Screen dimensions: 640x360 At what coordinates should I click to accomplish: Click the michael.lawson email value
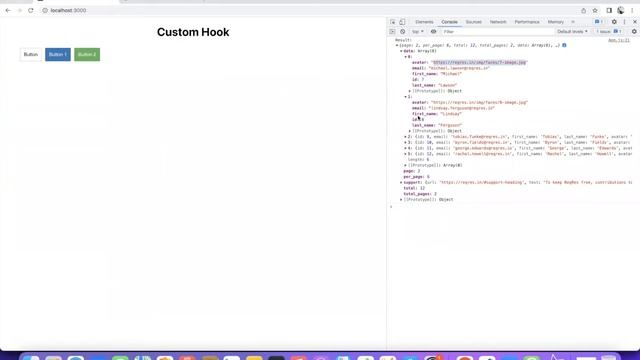tap(459, 68)
